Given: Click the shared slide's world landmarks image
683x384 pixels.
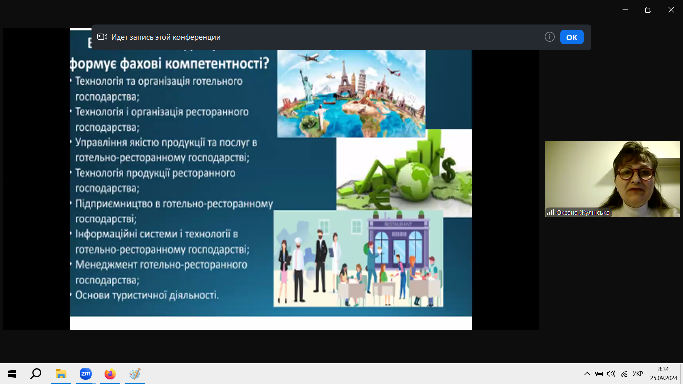Looking at the screenshot, I should (351, 94).
